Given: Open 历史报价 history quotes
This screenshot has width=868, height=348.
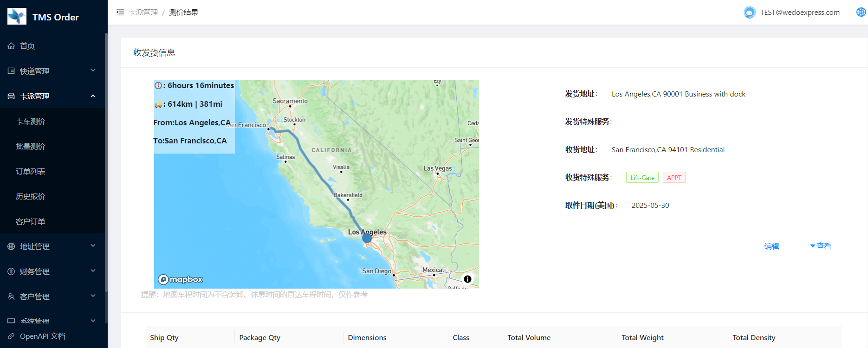Looking at the screenshot, I should click(31, 197).
